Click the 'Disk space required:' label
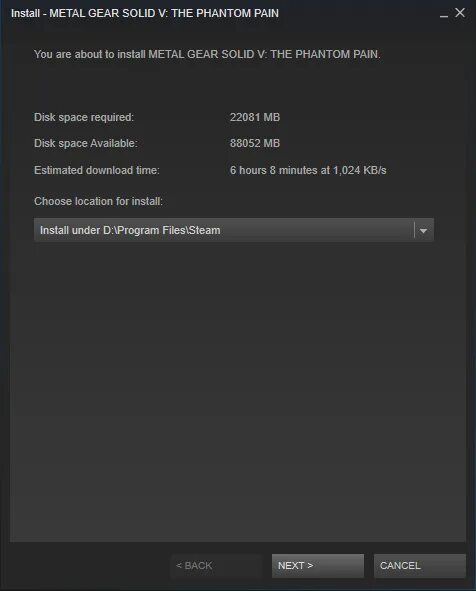 84,118
